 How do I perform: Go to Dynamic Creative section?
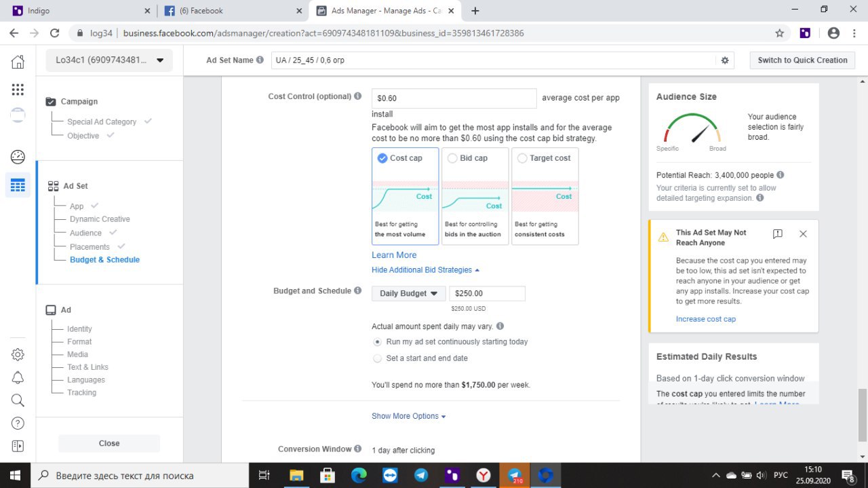(100, 219)
